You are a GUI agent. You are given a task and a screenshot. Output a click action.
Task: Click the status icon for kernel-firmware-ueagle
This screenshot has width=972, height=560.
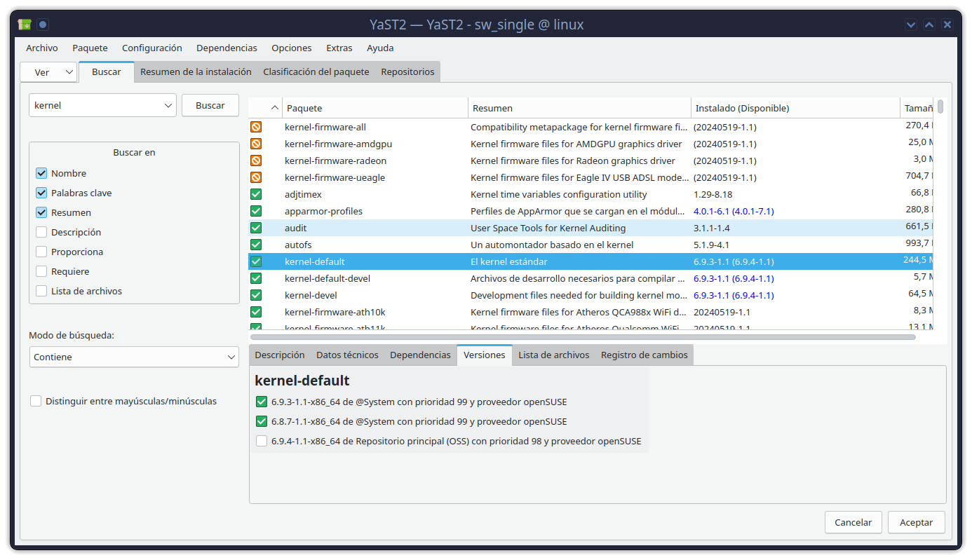[x=256, y=177]
